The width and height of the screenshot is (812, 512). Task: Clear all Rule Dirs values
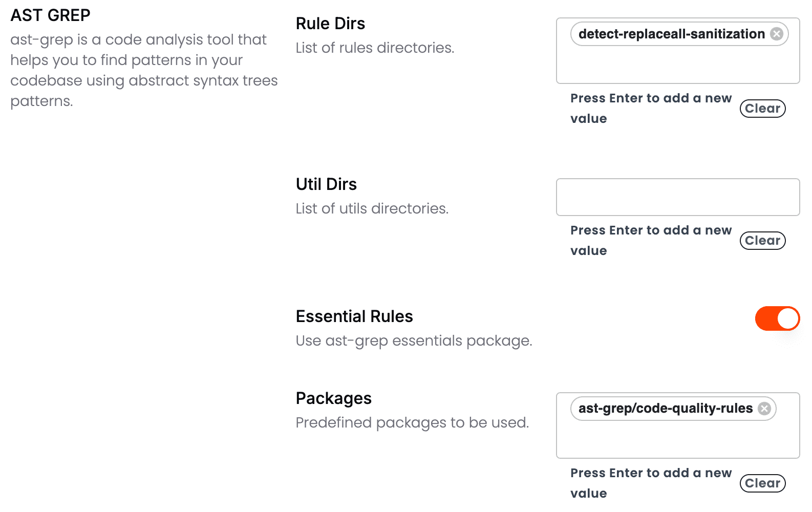coord(762,109)
